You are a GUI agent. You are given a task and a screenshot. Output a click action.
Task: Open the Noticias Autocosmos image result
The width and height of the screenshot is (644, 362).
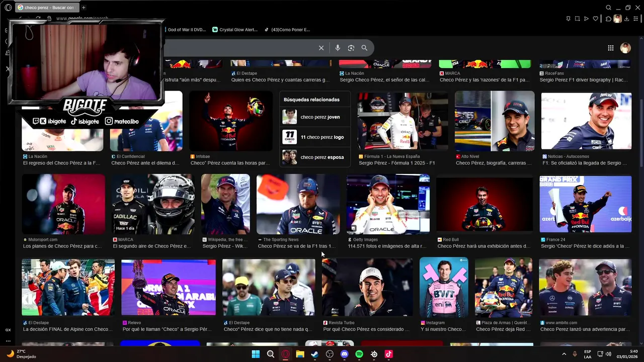(x=586, y=121)
